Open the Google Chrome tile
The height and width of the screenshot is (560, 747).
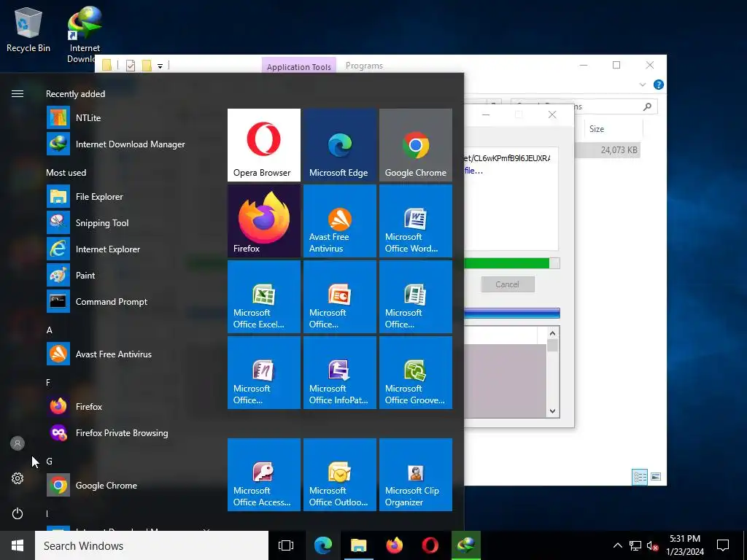point(415,145)
